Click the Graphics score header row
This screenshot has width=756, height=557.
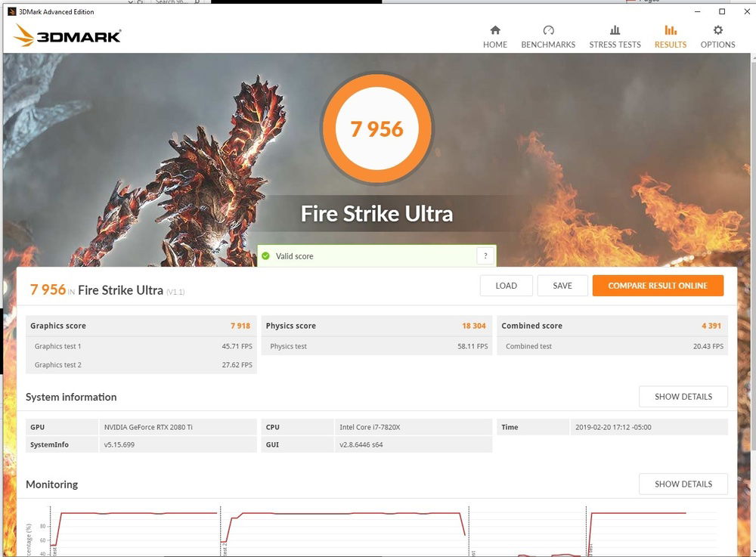click(141, 326)
